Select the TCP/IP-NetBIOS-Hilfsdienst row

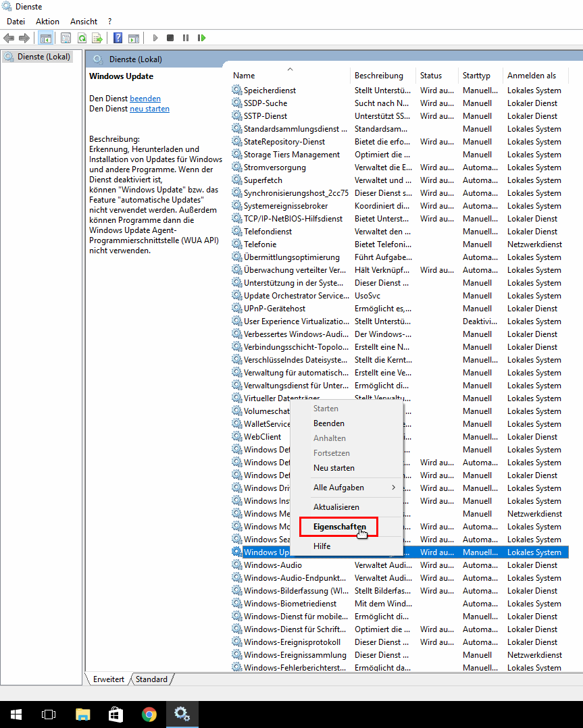[399, 219]
